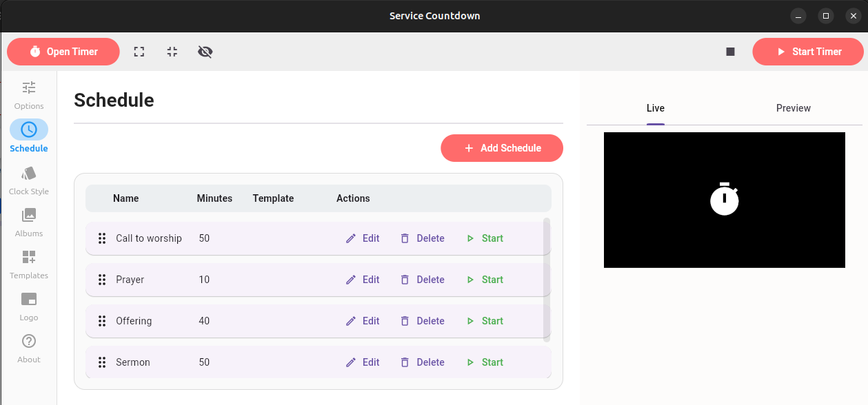Click the Open Timer button
Screen dimensions: 868x405
[63, 52]
